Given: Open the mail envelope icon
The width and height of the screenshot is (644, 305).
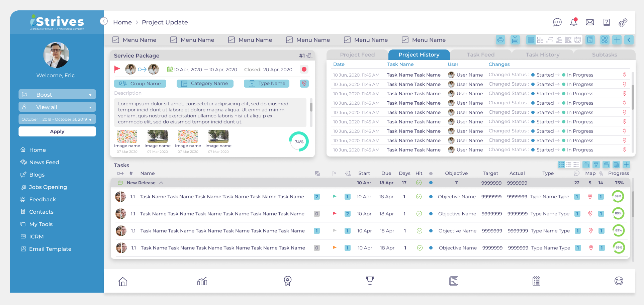Looking at the screenshot, I should [590, 22].
